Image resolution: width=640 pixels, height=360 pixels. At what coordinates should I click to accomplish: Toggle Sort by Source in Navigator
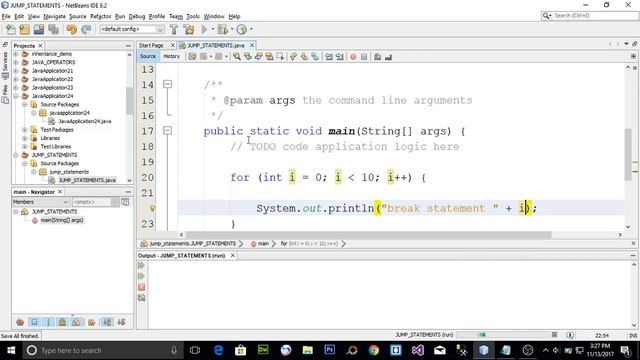(x=122, y=322)
